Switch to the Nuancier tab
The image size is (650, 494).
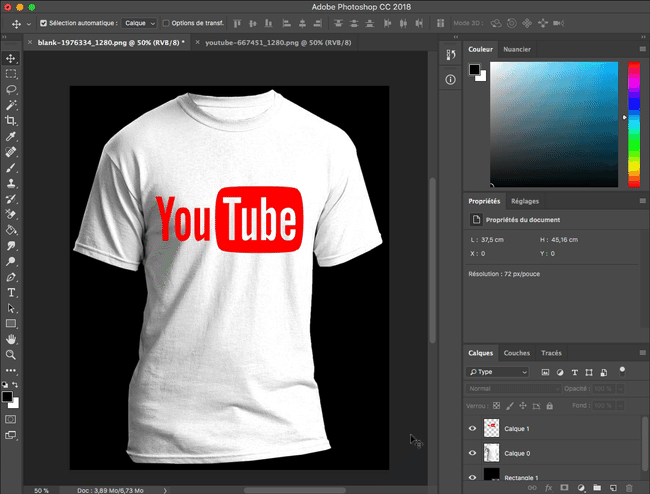(x=517, y=49)
